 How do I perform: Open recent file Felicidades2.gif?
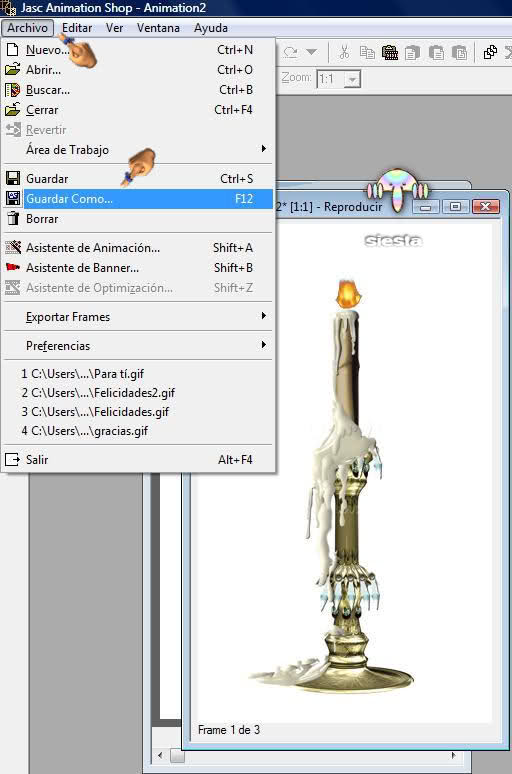138,392
